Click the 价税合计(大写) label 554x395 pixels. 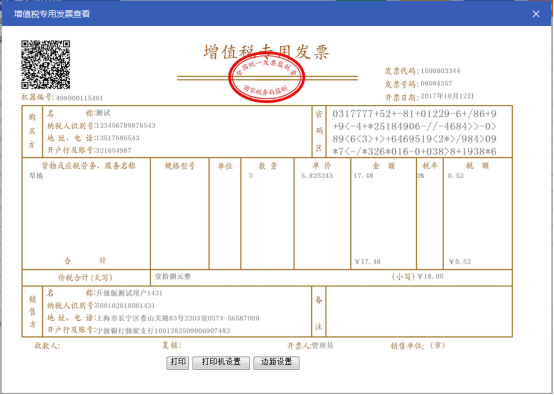[85, 277]
